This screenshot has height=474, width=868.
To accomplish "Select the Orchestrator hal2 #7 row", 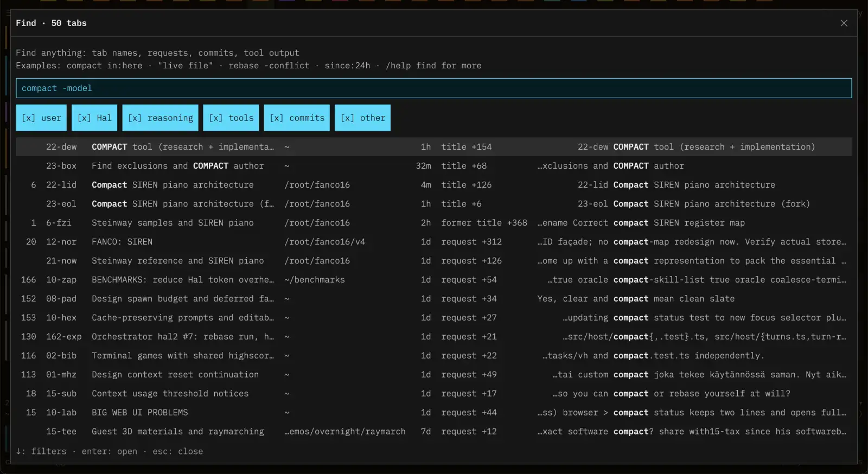I will tap(433, 337).
